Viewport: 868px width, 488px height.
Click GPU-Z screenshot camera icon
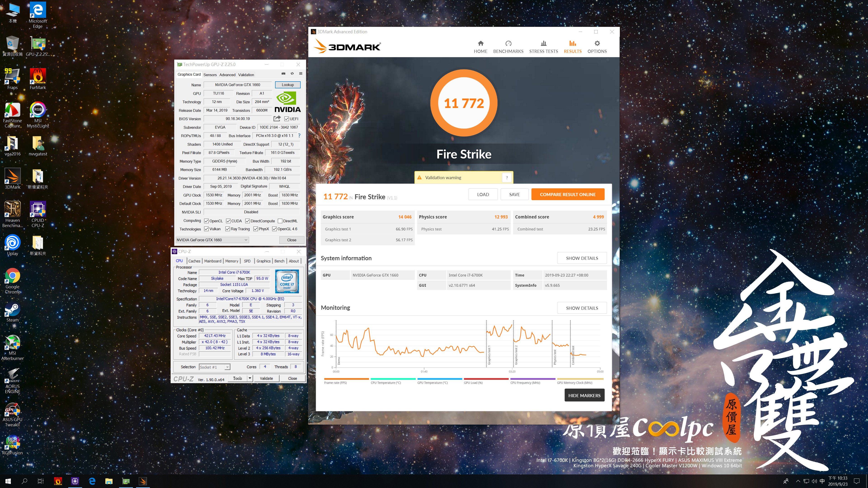283,73
